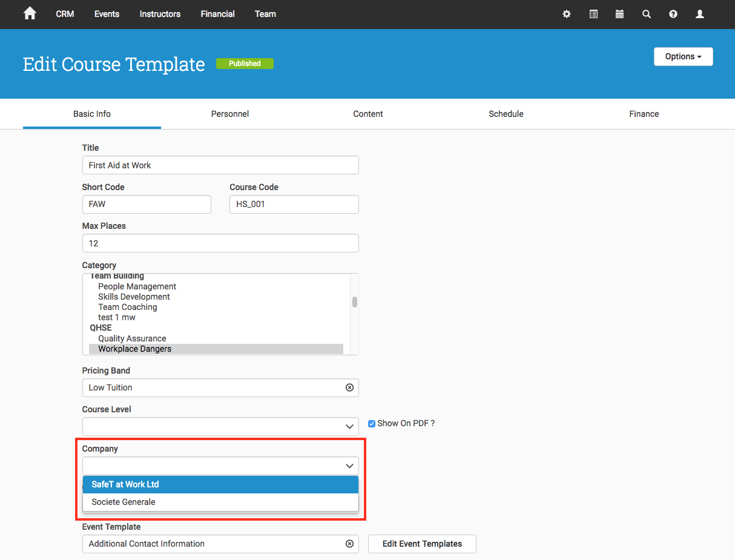Select Workplace Dangers category
This screenshot has height=560, width=735.
click(216, 349)
